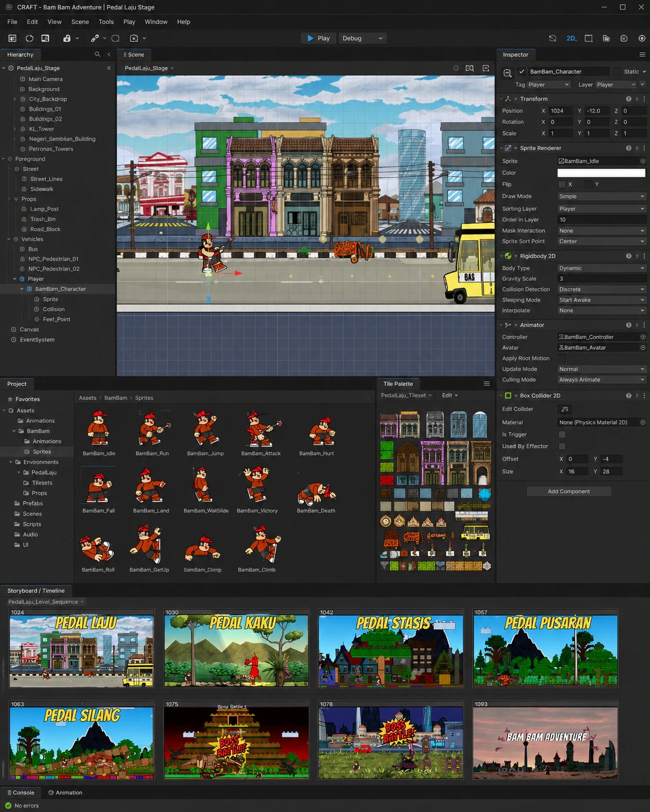
Task: Click the Edit Collider icon button
Action: (565, 409)
